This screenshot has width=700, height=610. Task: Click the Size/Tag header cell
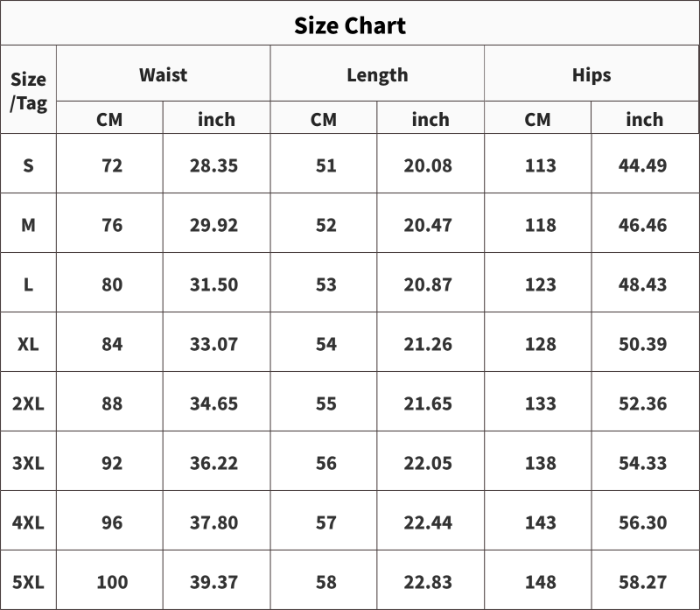click(28, 91)
